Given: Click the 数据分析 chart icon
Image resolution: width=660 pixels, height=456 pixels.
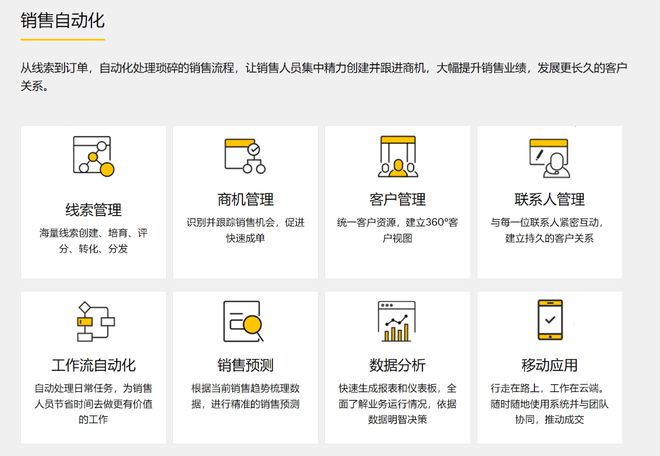Looking at the screenshot, I should point(397,321).
